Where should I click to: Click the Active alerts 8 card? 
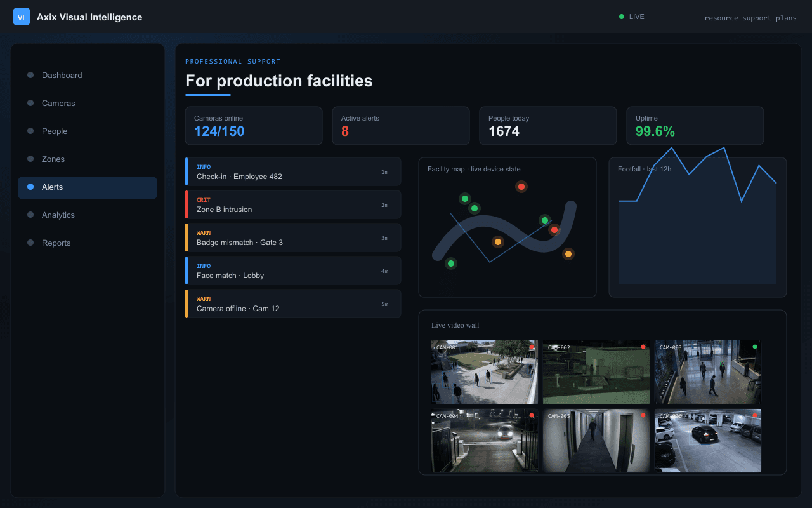click(401, 126)
